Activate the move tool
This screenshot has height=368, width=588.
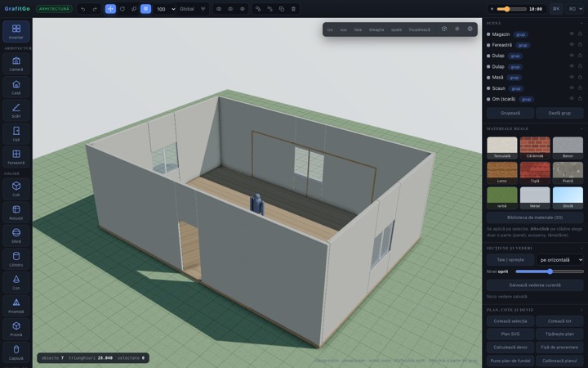pos(110,9)
